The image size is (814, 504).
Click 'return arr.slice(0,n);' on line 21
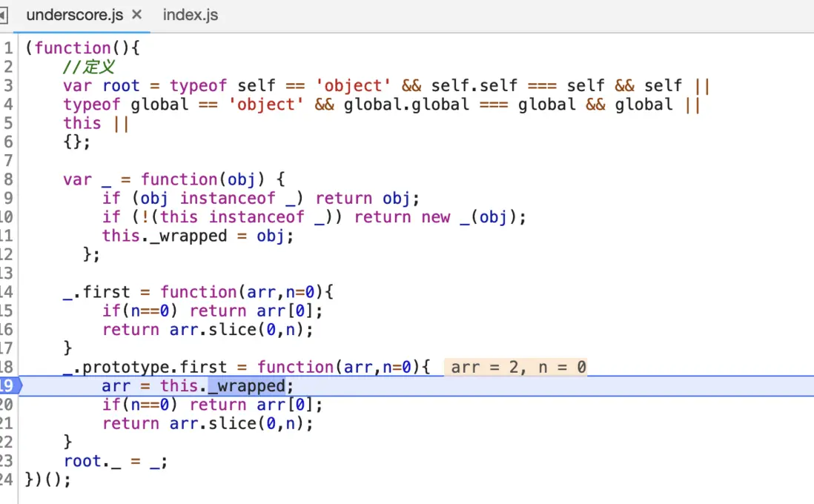coord(208,423)
